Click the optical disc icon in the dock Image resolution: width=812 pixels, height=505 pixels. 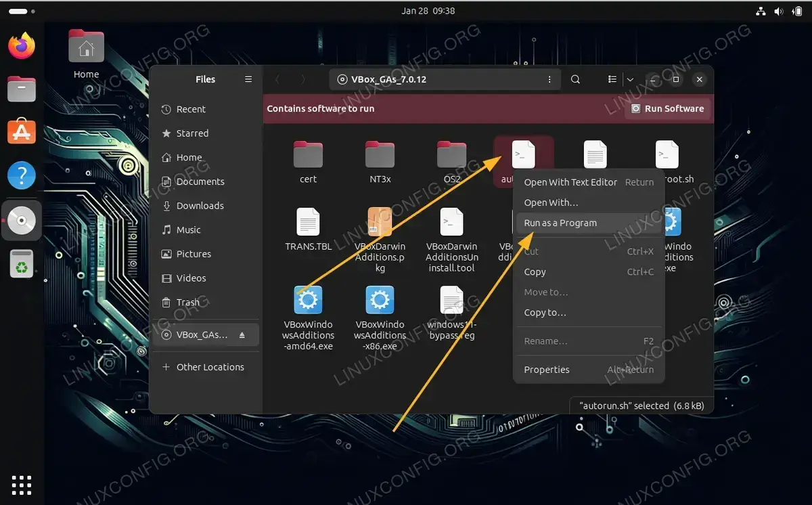[x=22, y=221]
